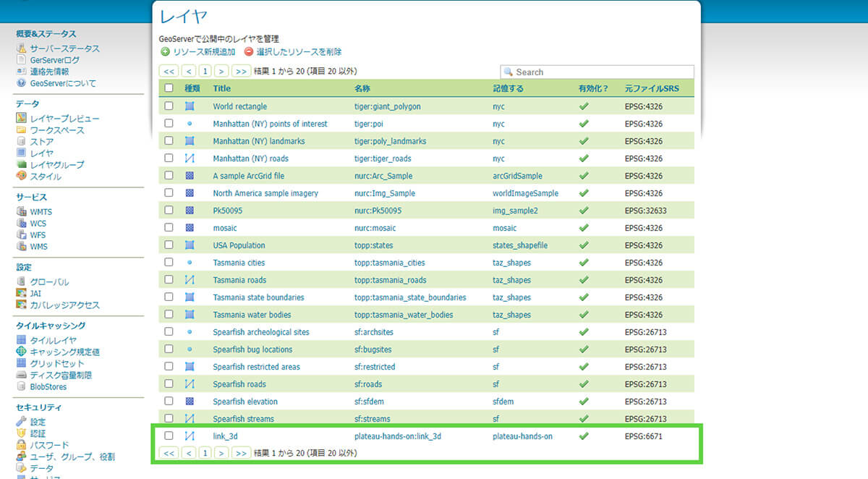Click the worldImageSample store link

tap(526, 193)
